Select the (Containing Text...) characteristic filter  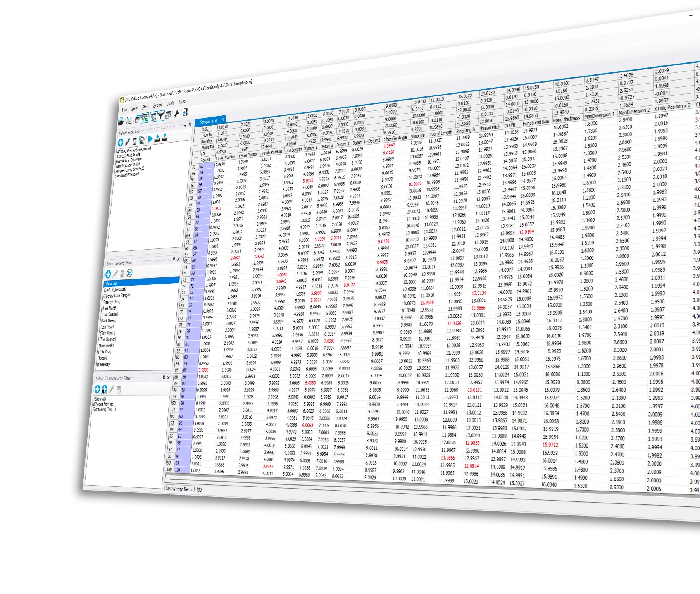104,410
